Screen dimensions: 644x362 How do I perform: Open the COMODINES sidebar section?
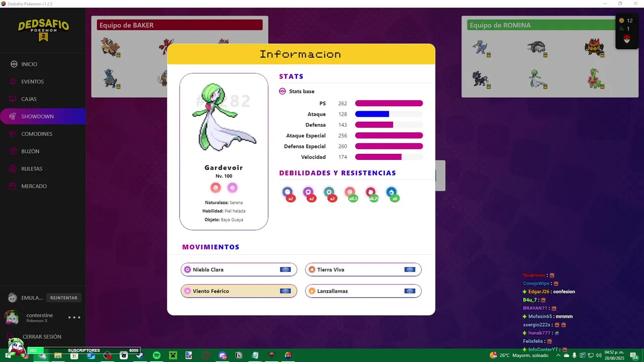coord(43,134)
